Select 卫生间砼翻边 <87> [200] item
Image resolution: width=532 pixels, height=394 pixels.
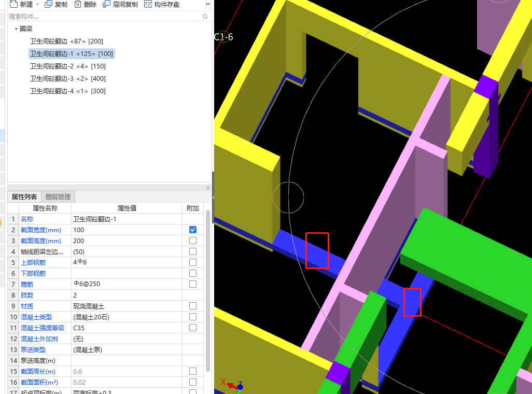[66, 41]
